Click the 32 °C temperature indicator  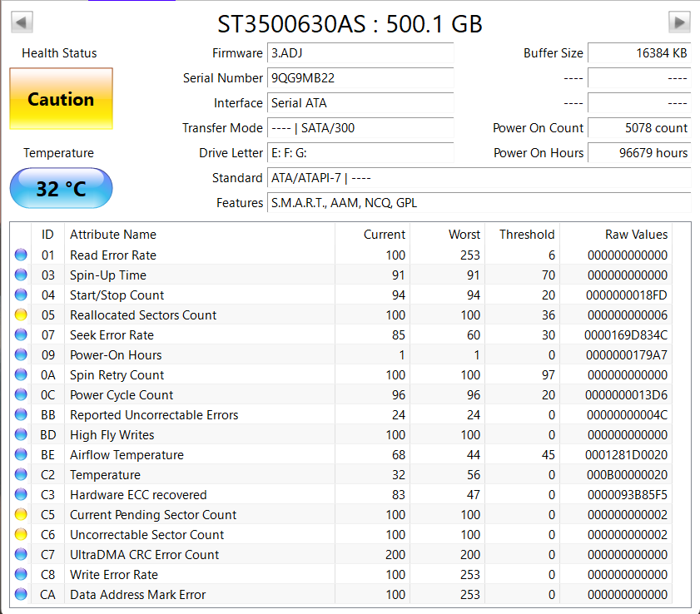(61, 189)
